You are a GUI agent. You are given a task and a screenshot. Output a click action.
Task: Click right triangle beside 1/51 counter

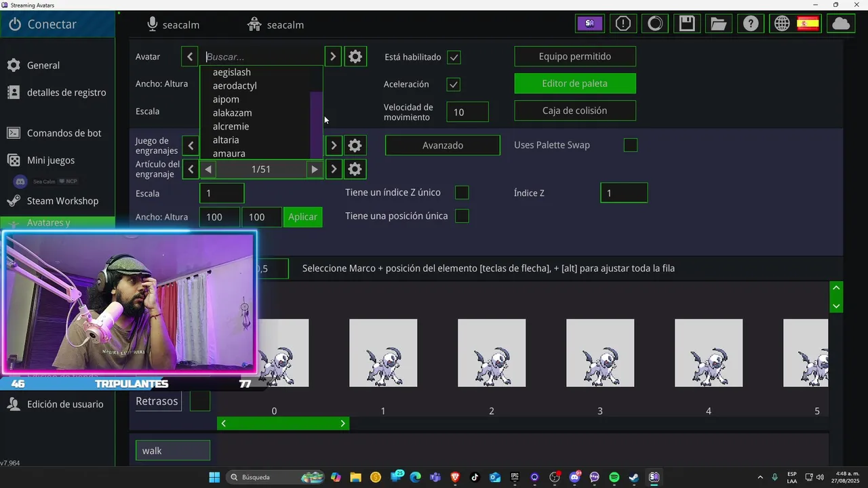pyautogui.click(x=314, y=169)
